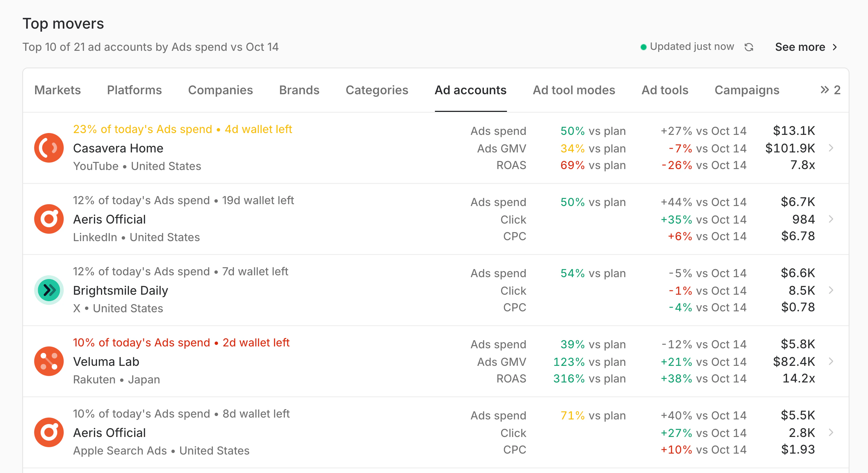This screenshot has height=473, width=868.
Task: Click '23% of today's Ads spend • 4d wallet left'
Action: [x=183, y=129]
